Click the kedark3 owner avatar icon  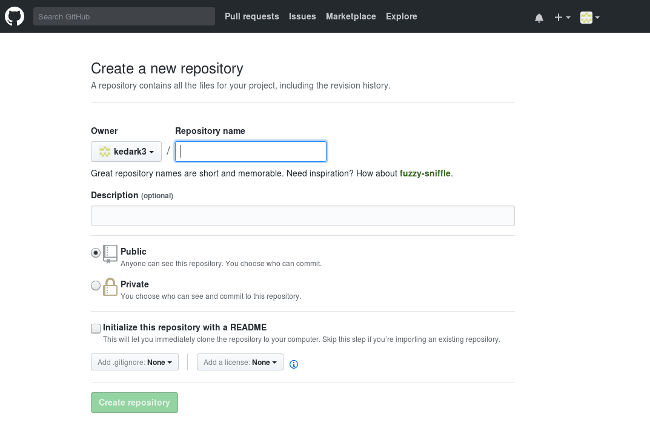click(104, 151)
